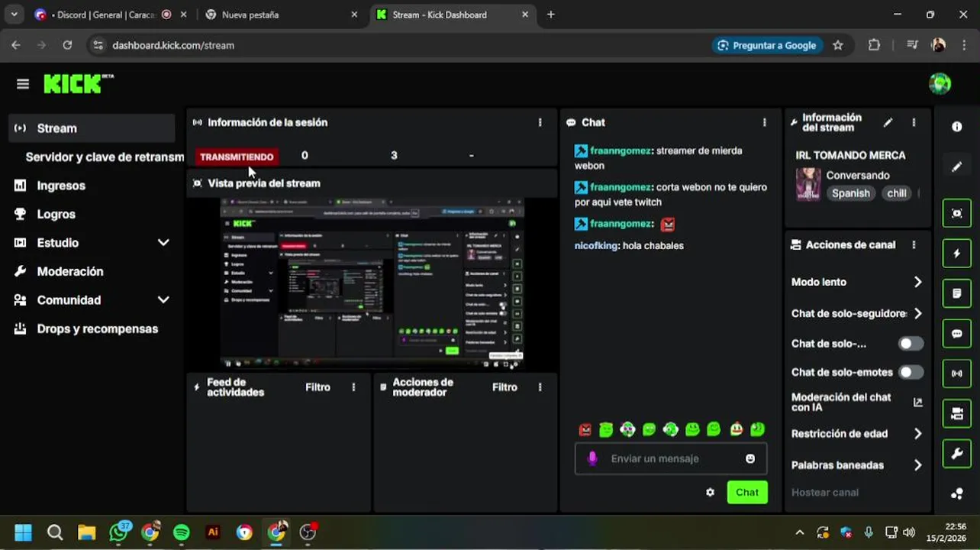Screen dimensions: 980x550
Task: Open WhatsApp from the taskbar
Action: (x=119, y=532)
